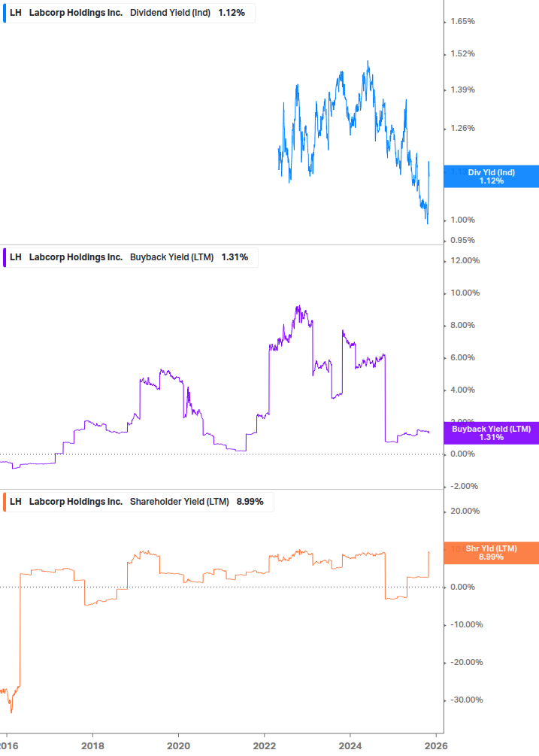Screen dimensions: 539x756
Task: Click the -2.00% axis label
Action: [x=465, y=486]
